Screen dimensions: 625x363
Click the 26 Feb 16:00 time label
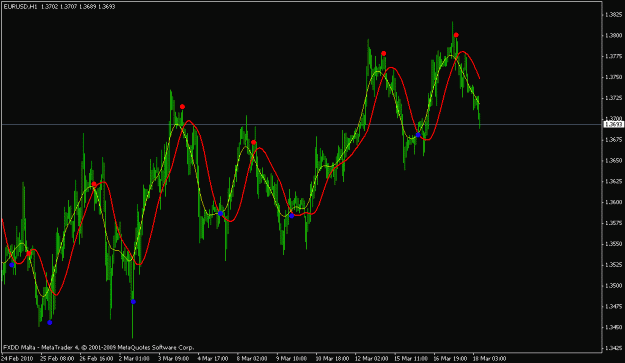(96, 359)
